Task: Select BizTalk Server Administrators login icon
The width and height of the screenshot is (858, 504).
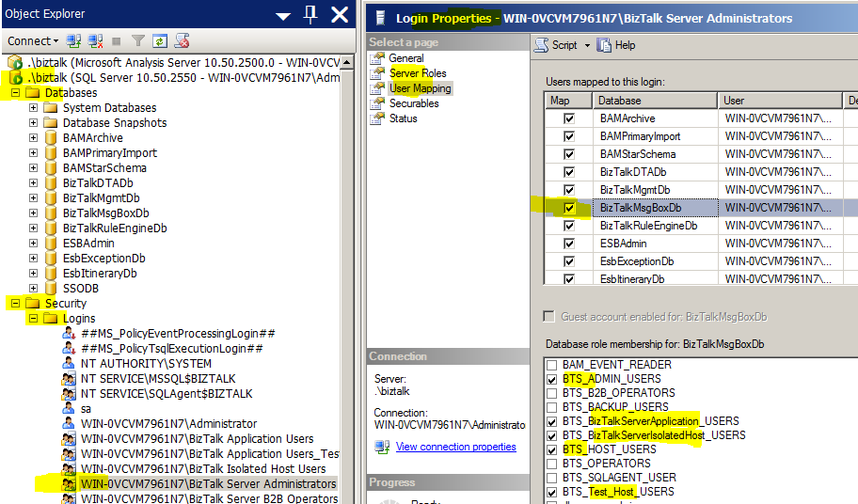Action: coord(69,483)
